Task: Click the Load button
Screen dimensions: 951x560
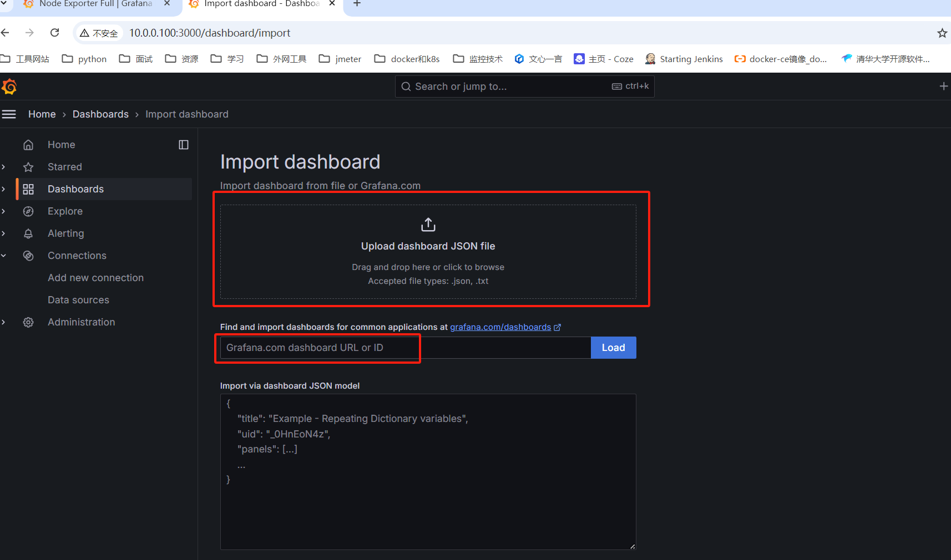Action: point(613,348)
